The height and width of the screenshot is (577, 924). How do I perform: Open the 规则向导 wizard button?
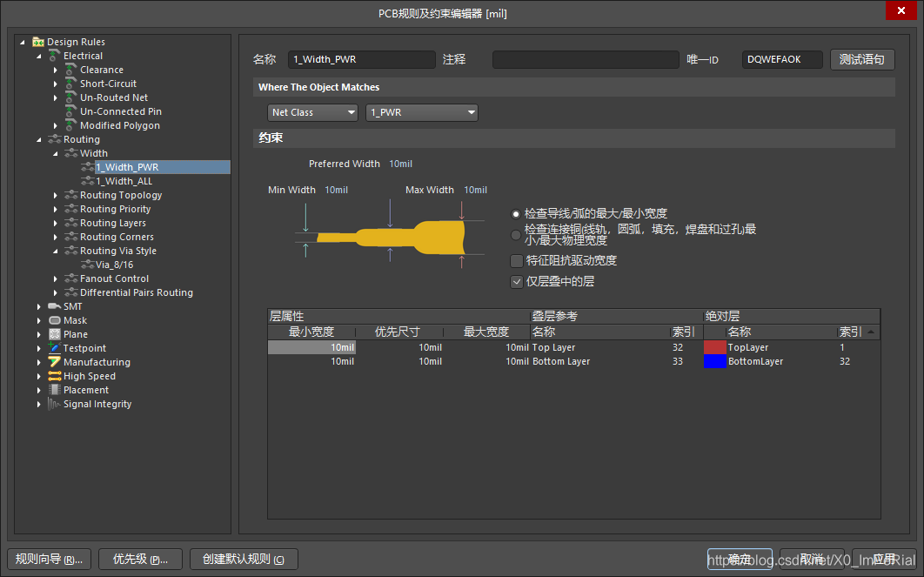[50, 559]
